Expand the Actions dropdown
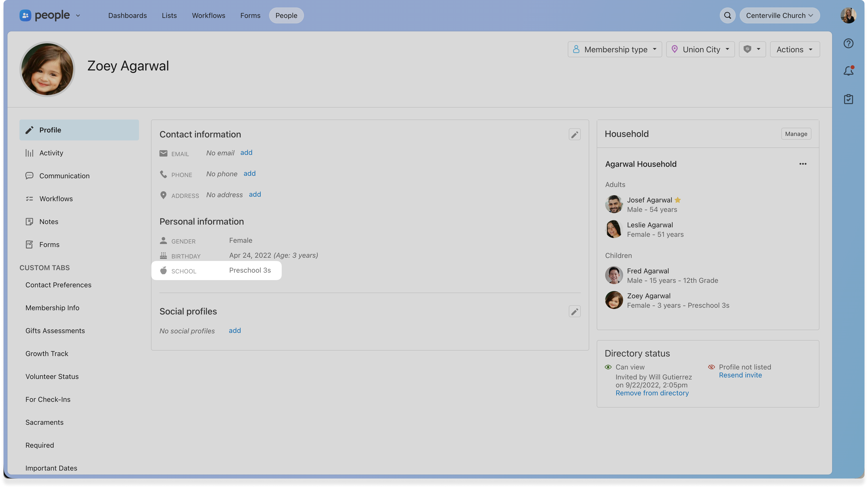Screen dimensions: 868x488 point(795,50)
